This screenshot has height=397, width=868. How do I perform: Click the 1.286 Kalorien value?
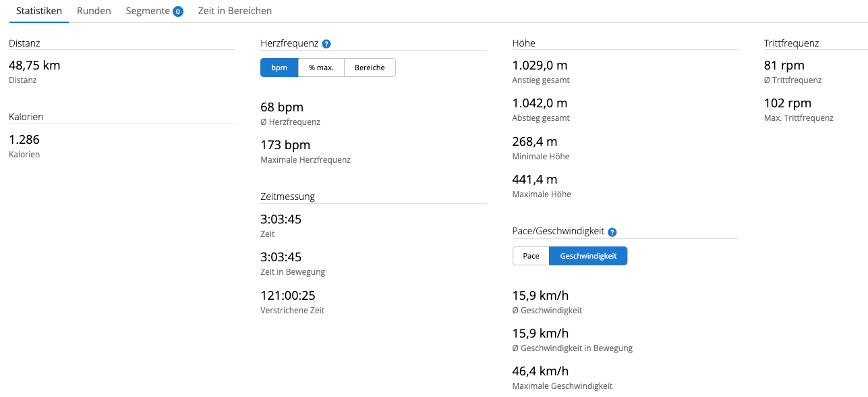(24, 140)
